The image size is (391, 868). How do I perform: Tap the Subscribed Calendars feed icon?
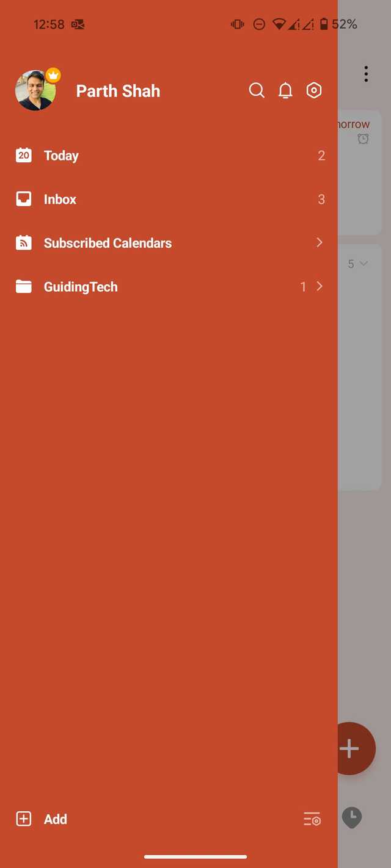click(24, 242)
